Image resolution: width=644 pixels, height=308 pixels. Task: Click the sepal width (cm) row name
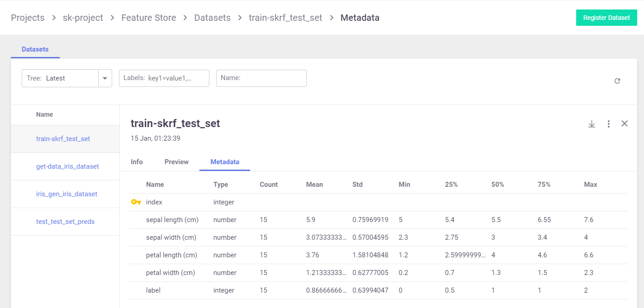tap(171, 237)
